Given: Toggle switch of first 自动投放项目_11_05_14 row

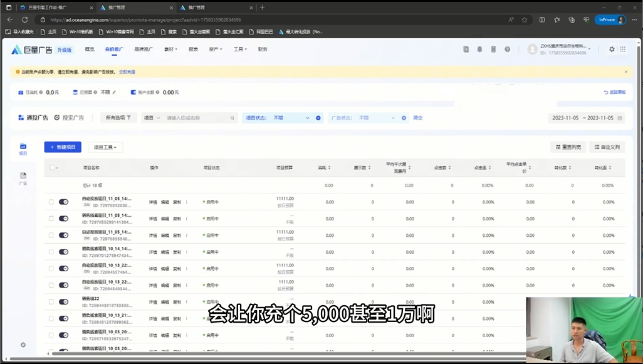Looking at the screenshot, I should tap(63, 202).
